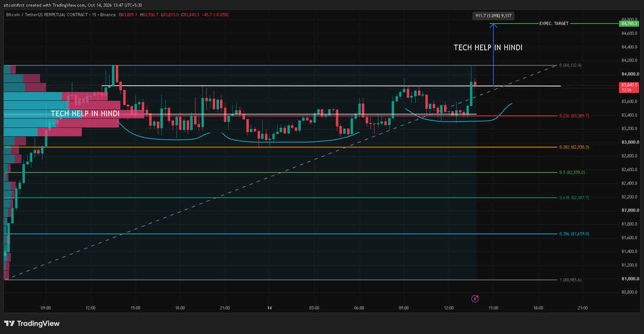Click the measurement tooltip 911.7 (1.09%) 9,117
Screen dimensions: 644x334
pos(493,16)
